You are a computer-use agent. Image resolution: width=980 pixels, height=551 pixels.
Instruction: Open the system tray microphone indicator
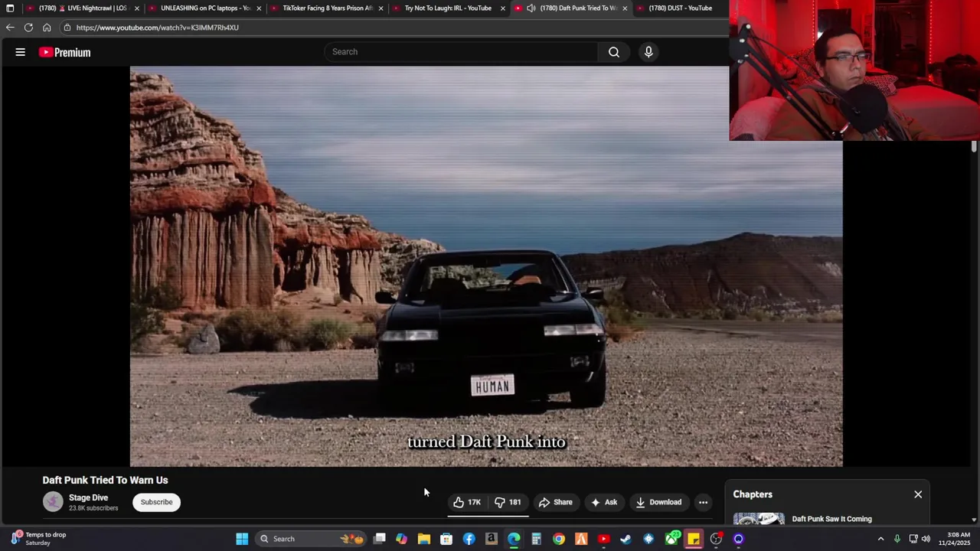[x=897, y=539]
